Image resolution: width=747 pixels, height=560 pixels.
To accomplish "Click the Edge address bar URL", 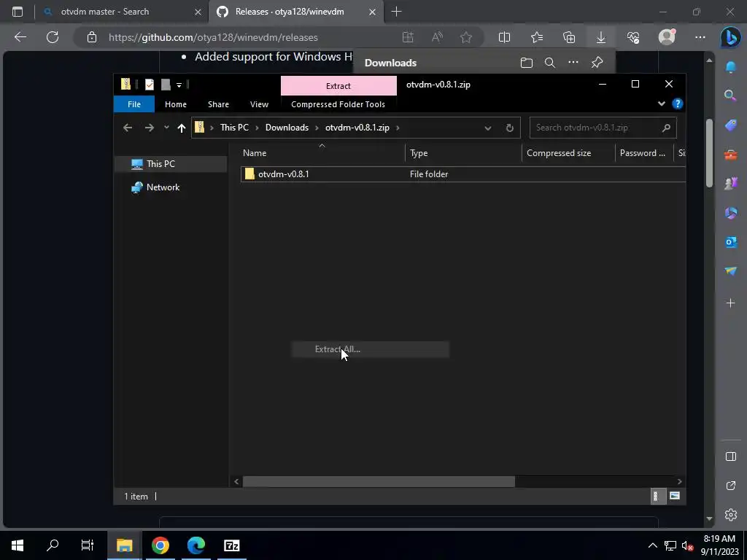I will (x=214, y=37).
